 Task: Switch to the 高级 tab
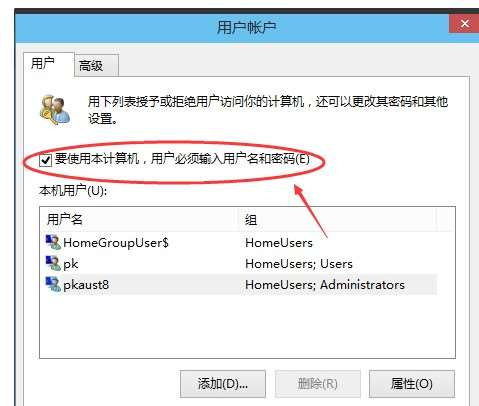(x=96, y=66)
